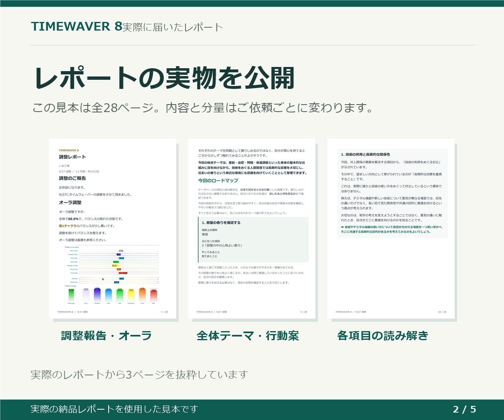Click the caption 調整報告・オーラ

pos(106,336)
